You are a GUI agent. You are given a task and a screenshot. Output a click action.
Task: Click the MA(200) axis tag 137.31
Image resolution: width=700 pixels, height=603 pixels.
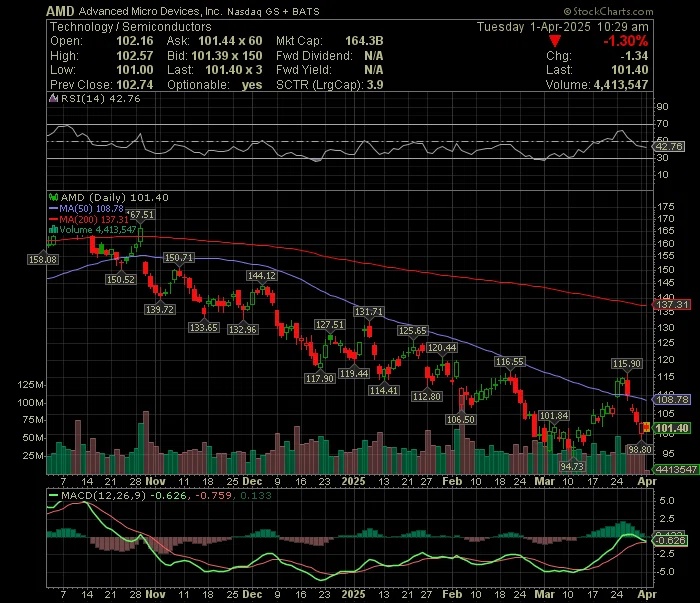click(x=671, y=304)
